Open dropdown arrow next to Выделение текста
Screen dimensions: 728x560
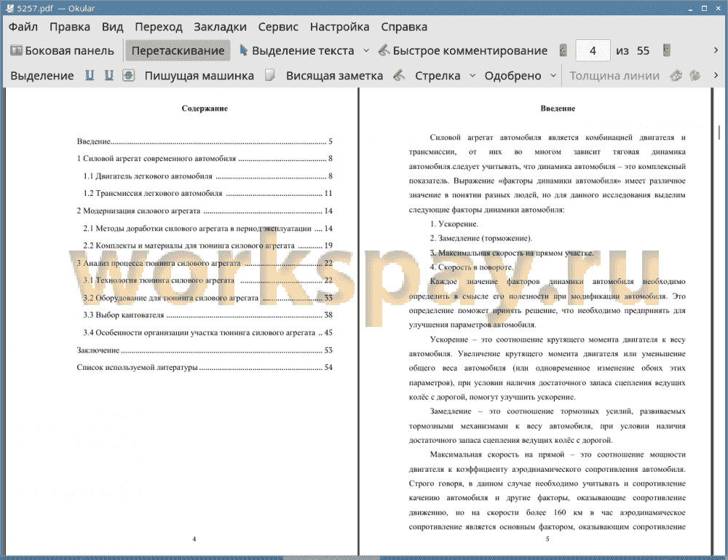(x=366, y=51)
